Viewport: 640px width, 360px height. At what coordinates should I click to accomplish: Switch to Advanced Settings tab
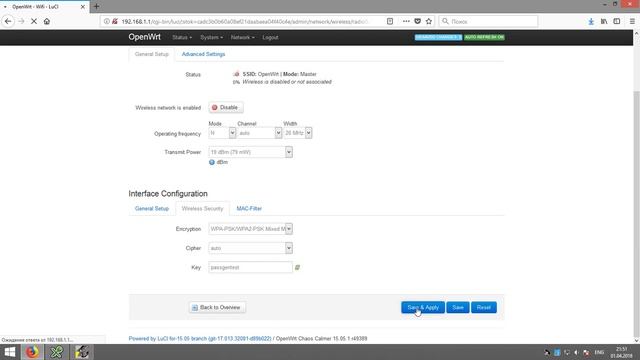[x=203, y=54]
